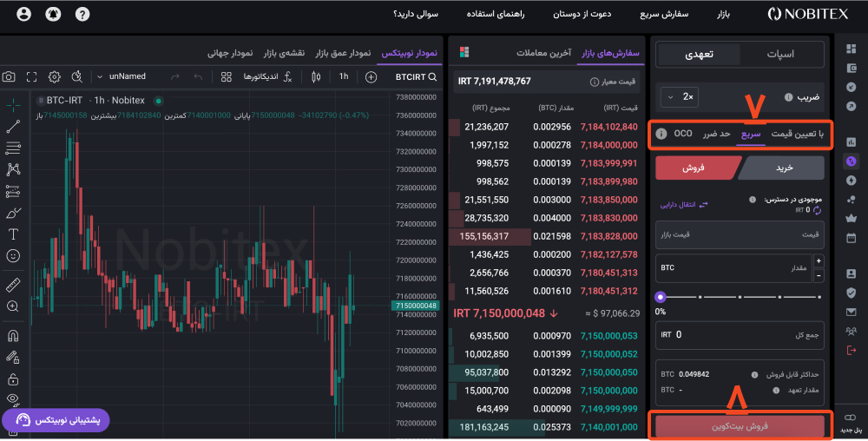The image size is (868, 441).
Task: Open the 1h timeframe selector
Action: [x=344, y=76]
